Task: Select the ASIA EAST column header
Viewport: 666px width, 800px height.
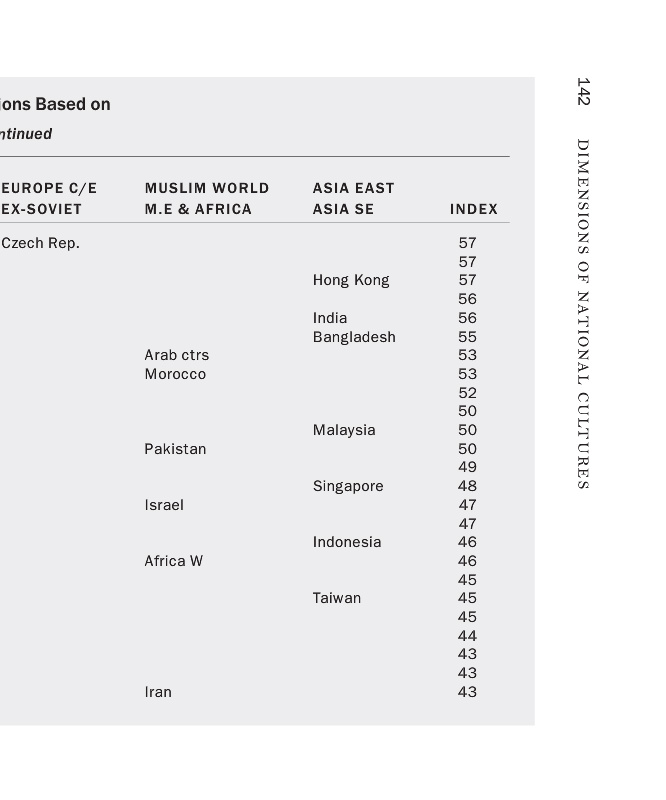Action: click(x=353, y=188)
